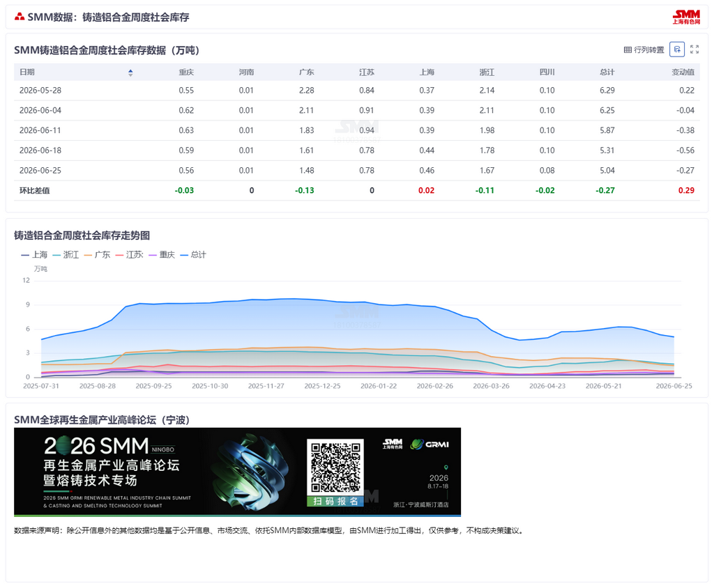
Task: Click the 0.08 四川 value
Action: (547, 170)
